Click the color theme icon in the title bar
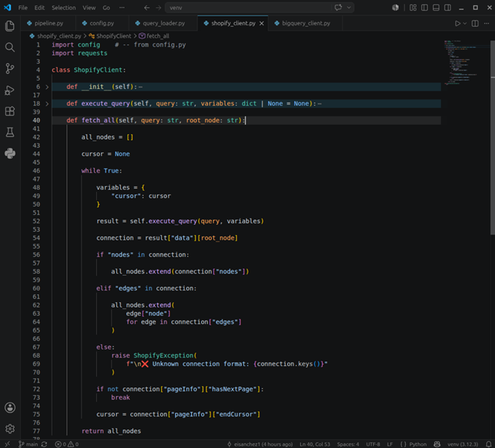 tap(395, 8)
